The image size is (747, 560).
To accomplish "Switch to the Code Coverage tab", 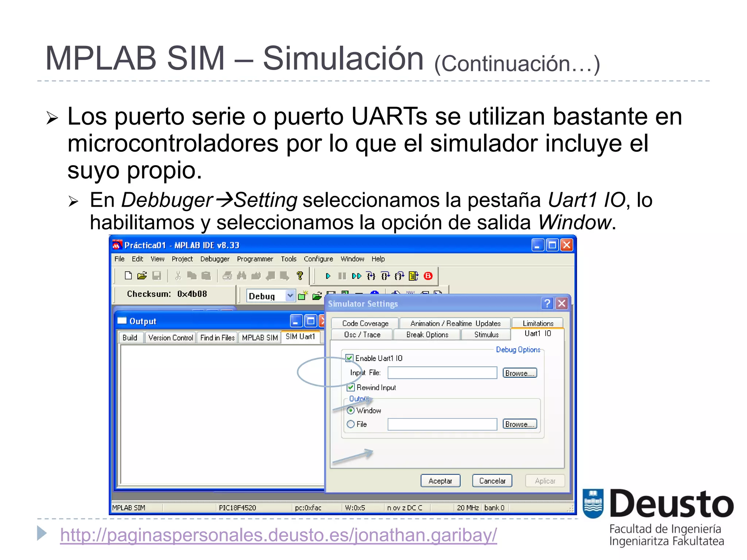I will [x=365, y=323].
